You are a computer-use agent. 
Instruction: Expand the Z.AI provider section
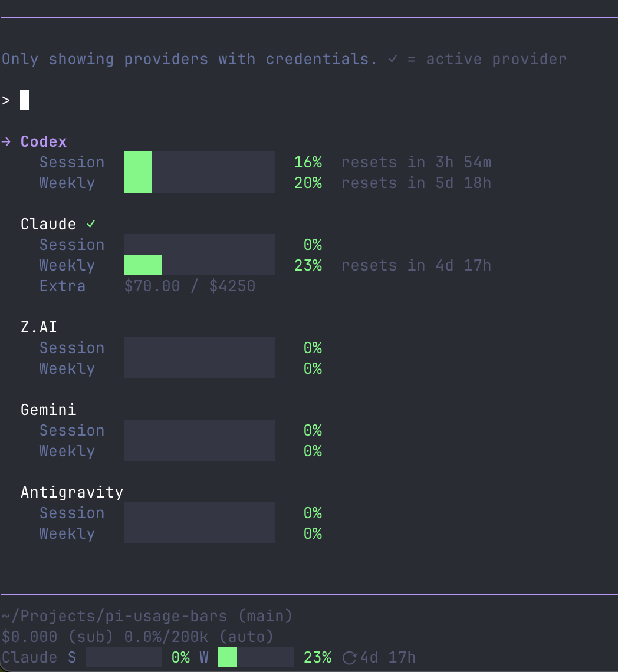coord(38,327)
